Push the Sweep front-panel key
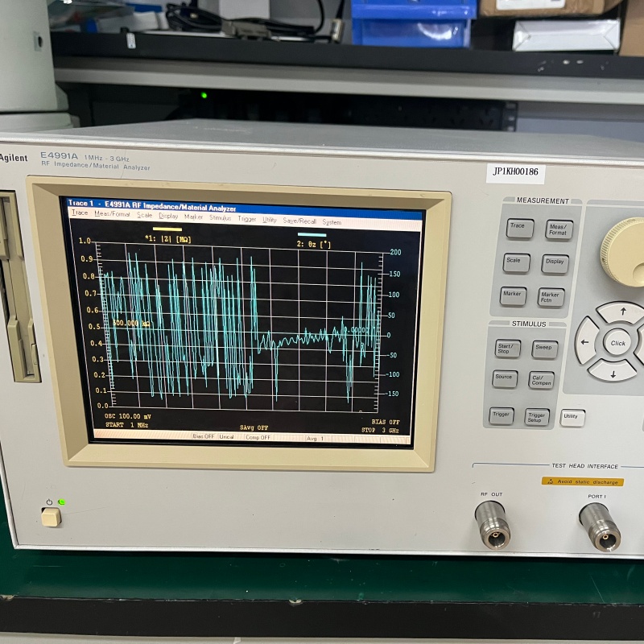 coord(545,350)
